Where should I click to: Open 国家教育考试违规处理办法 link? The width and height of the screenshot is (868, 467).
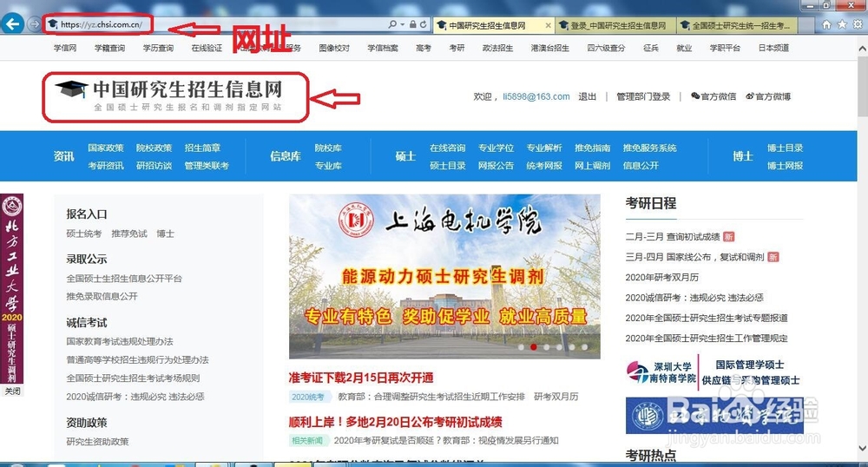[120, 341]
